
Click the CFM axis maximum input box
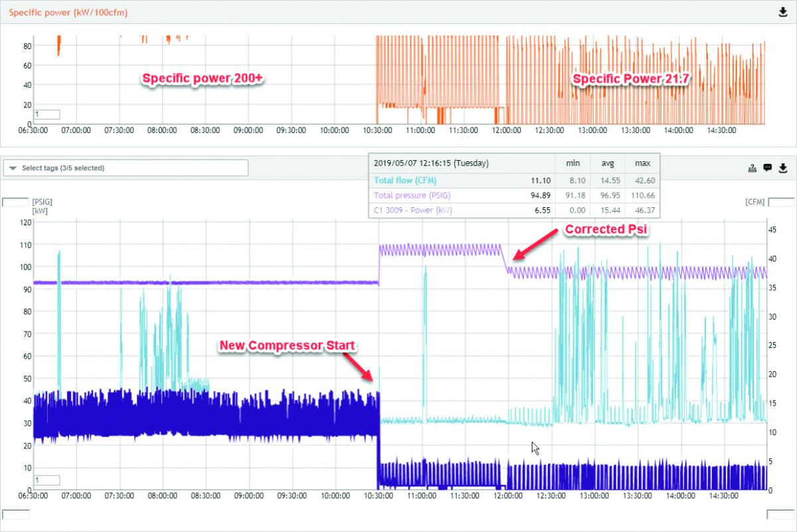[x=781, y=201]
